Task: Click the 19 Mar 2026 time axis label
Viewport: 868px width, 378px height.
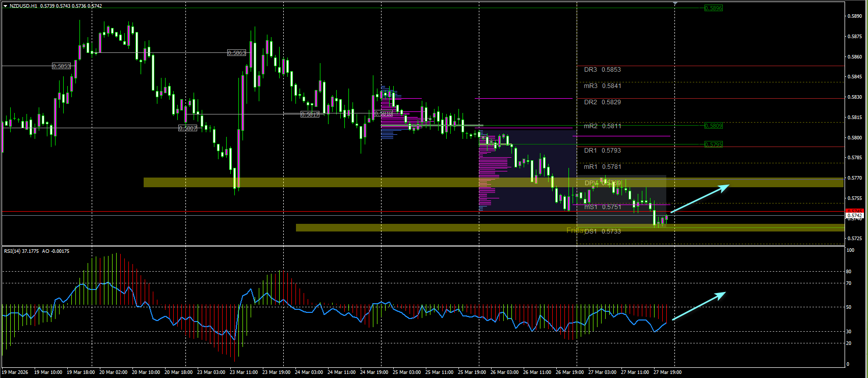Action: click(x=15, y=372)
